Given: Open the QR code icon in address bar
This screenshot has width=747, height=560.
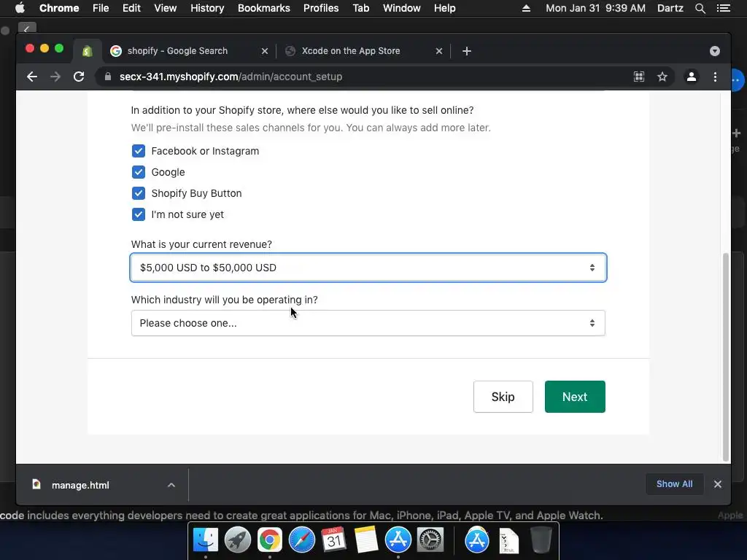Looking at the screenshot, I should tap(639, 77).
